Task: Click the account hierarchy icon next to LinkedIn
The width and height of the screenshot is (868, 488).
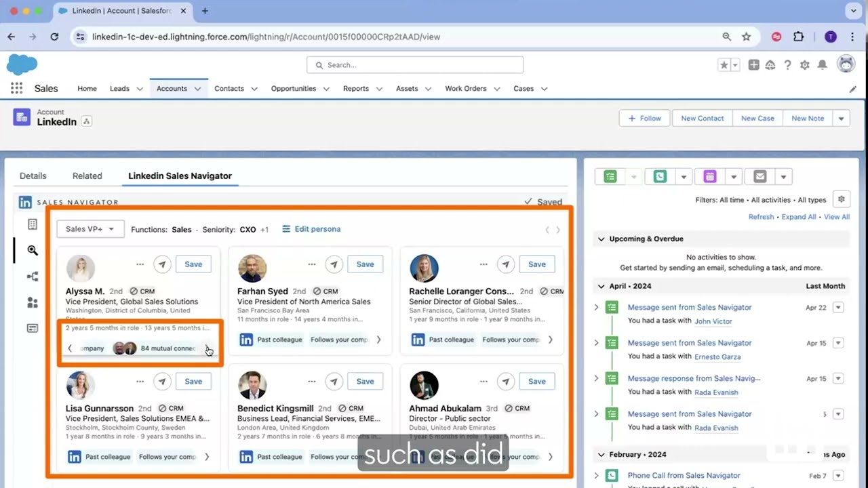Action: [86, 121]
